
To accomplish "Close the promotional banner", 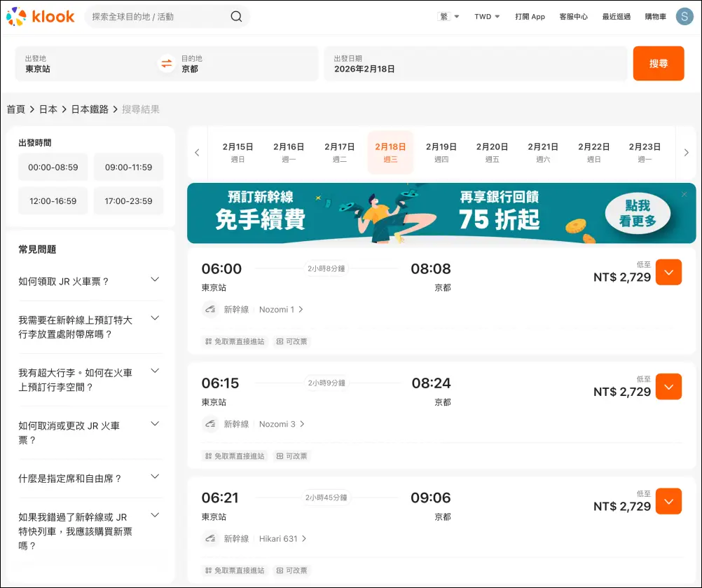I will [x=684, y=194].
